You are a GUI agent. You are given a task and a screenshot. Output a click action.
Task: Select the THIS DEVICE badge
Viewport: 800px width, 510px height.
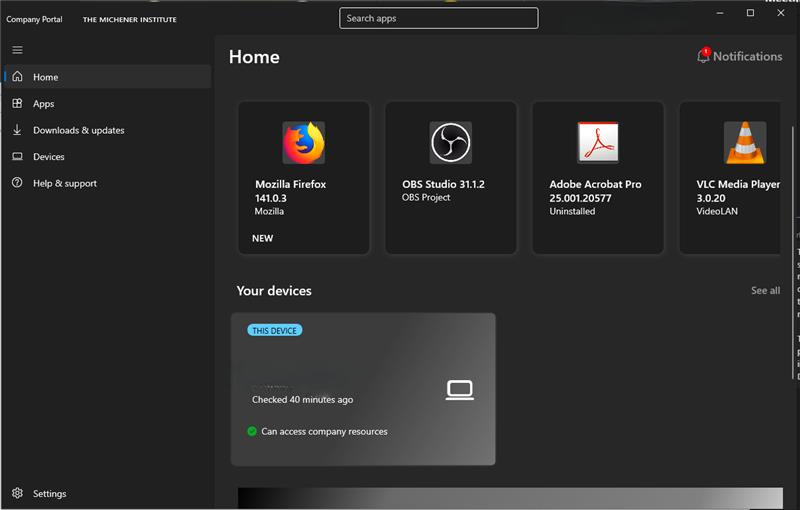pos(274,330)
